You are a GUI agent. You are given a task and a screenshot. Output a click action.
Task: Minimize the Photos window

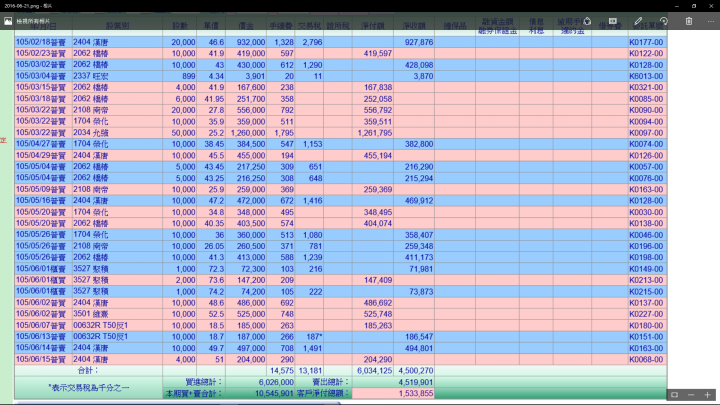click(x=676, y=6)
